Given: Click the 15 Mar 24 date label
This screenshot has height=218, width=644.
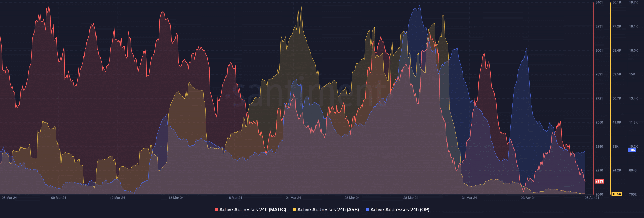Looking at the screenshot, I should point(176,198).
